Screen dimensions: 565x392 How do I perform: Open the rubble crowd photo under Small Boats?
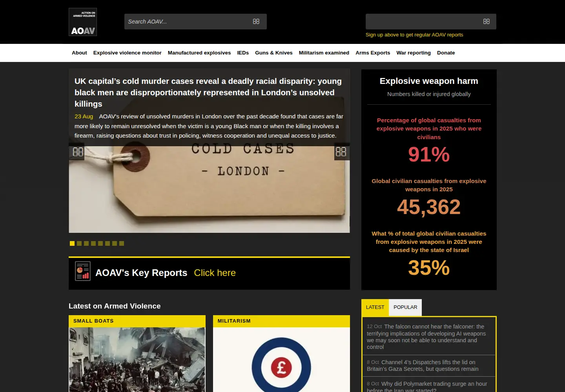tap(137, 359)
